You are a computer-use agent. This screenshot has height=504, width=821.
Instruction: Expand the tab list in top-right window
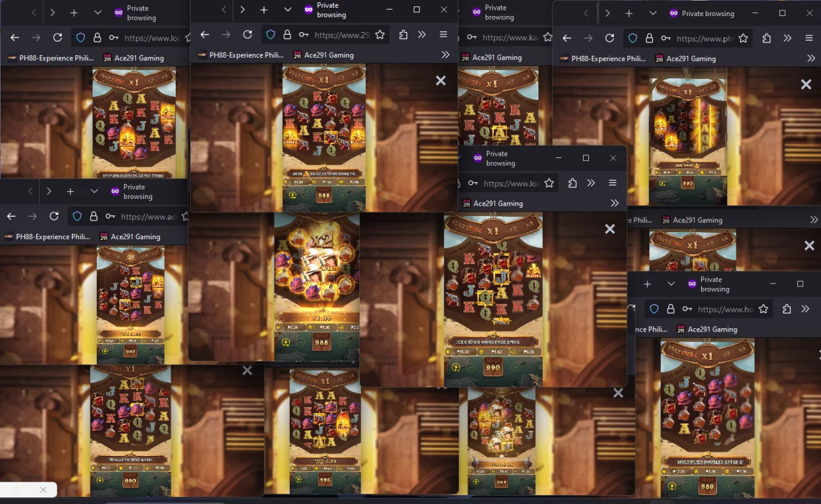652,13
